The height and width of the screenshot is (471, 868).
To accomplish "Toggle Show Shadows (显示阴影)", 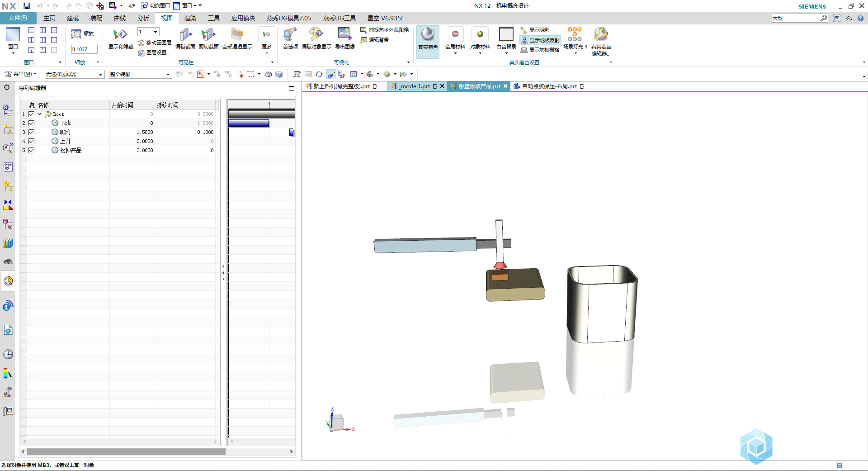I will (535, 30).
